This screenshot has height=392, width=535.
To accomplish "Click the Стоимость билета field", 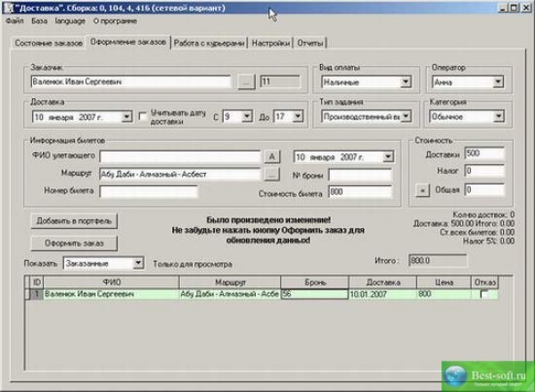I will tap(360, 192).
